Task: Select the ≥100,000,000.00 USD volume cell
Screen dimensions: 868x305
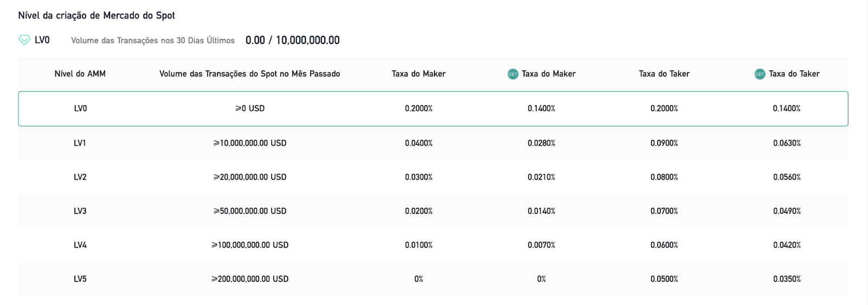Action: (250, 245)
